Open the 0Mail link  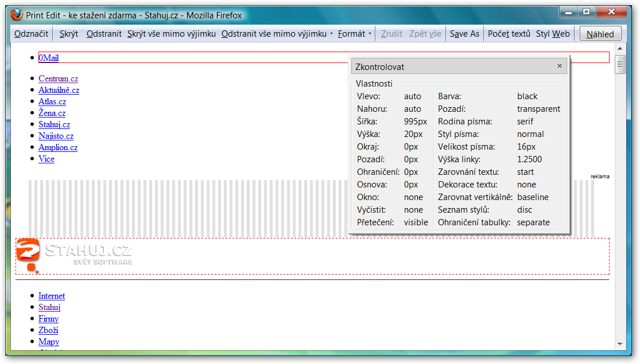(x=49, y=58)
